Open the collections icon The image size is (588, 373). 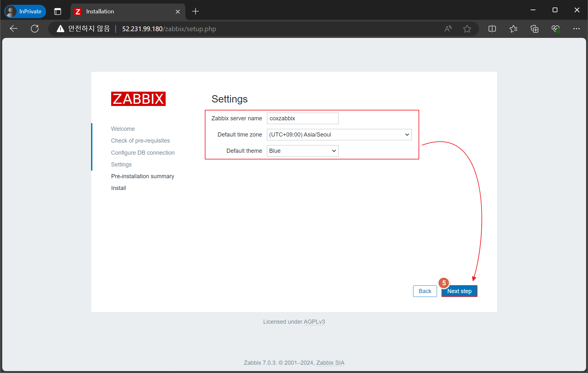[534, 29]
